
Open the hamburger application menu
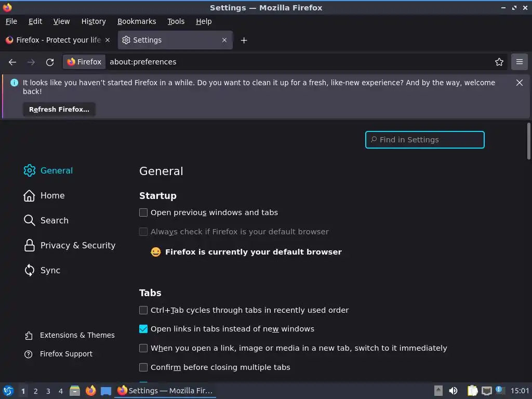520,62
